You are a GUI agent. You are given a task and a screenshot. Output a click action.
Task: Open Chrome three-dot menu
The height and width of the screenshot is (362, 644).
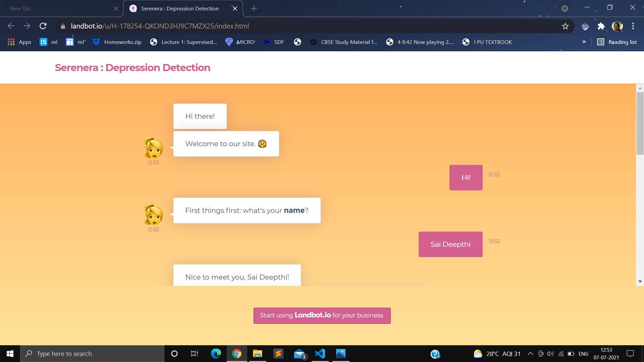tap(633, 26)
